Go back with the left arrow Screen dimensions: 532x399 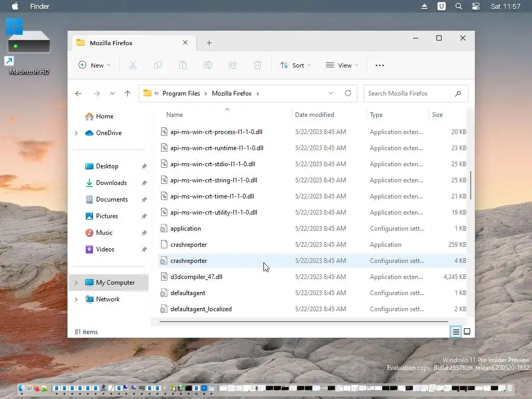78,94
